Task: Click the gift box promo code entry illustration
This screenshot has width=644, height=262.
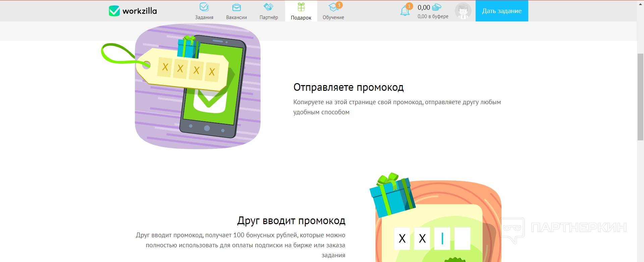Action: (x=436, y=217)
